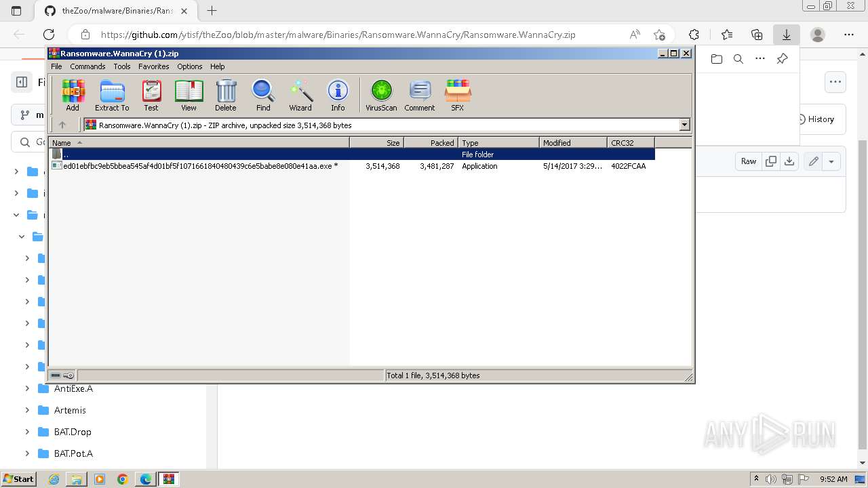Open Internet Explorer from taskbar

coord(54,479)
